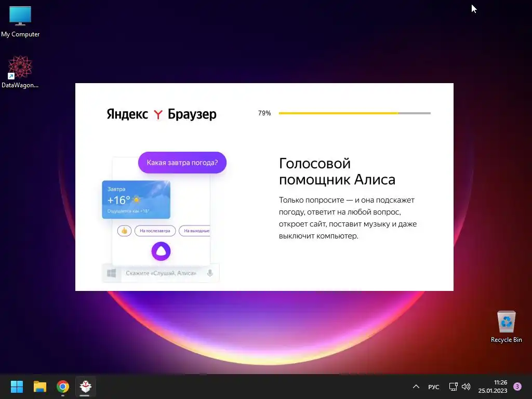Select the installer app icon in taskbar
The width and height of the screenshot is (532, 399).
point(86,387)
